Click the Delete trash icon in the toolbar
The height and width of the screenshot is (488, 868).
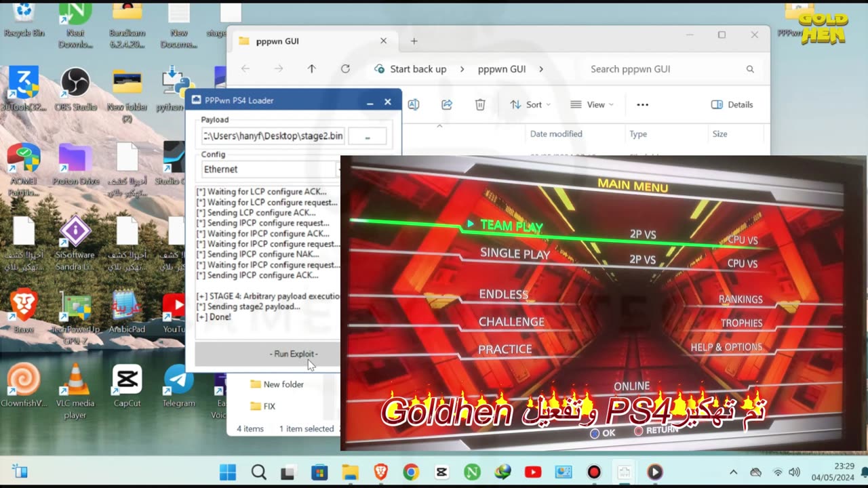[x=480, y=104]
